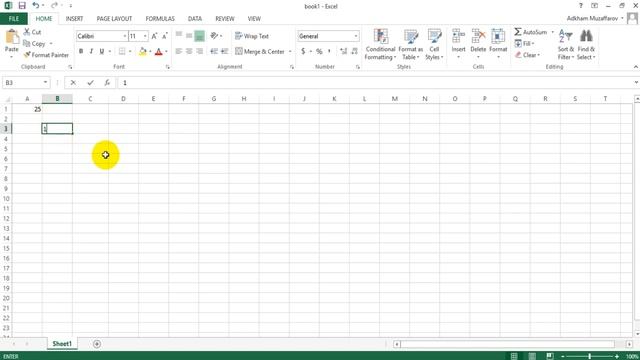Decrease decimal places

(354, 51)
